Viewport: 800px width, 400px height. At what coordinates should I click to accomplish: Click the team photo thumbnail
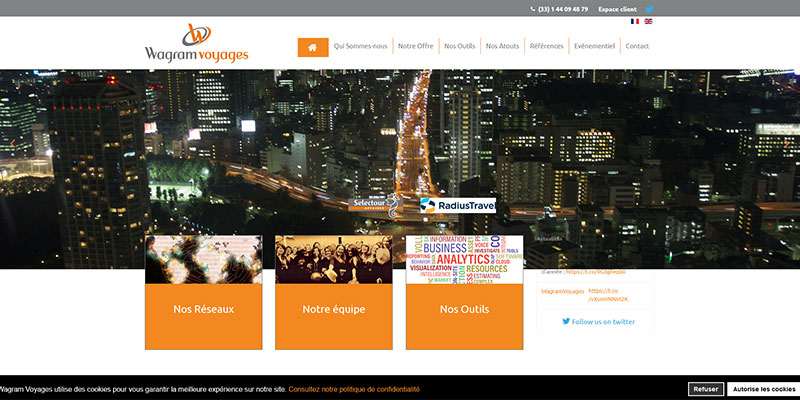click(x=334, y=260)
